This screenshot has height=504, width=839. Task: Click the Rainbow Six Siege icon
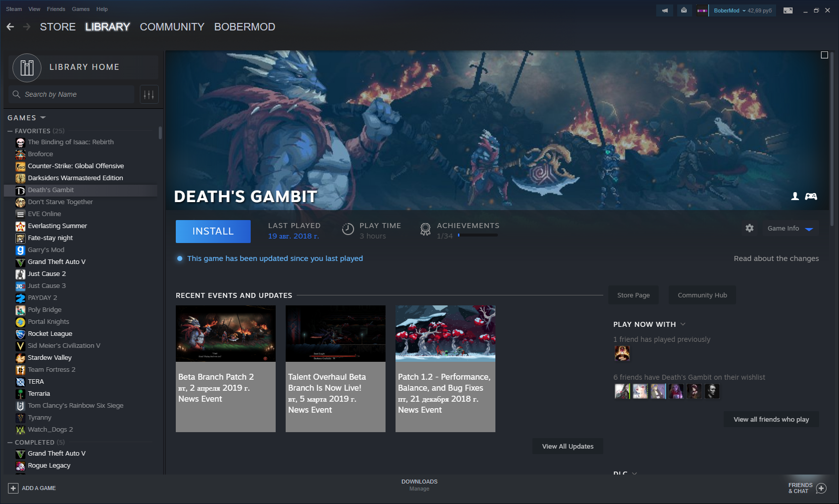click(x=20, y=406)
